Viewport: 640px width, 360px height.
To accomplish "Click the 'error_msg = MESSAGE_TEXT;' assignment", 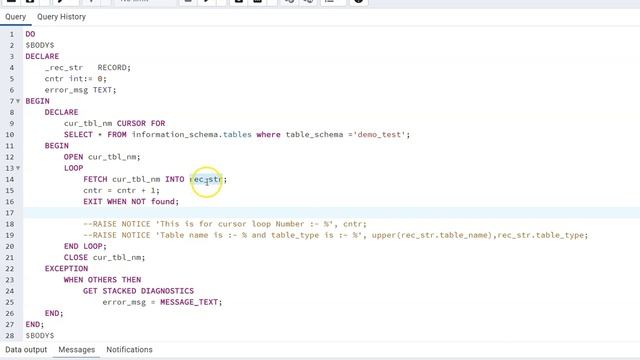I will coord(162,302).
